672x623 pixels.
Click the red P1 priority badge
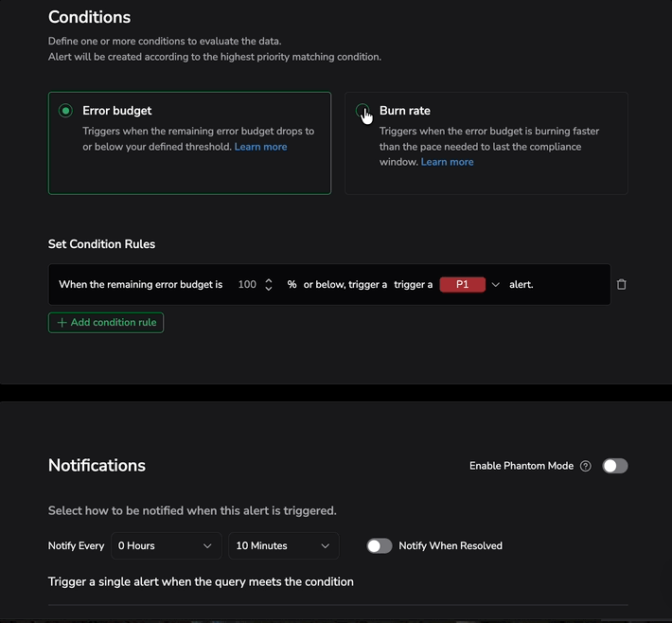(463, 284)
